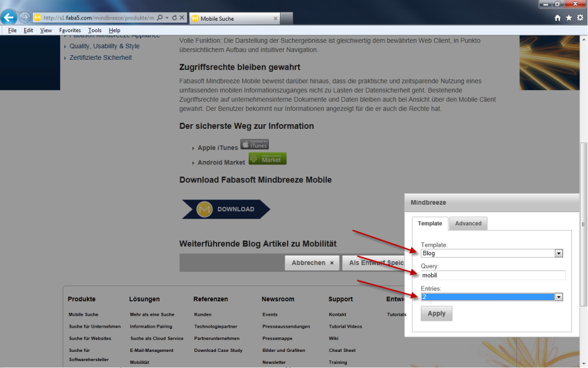Viewport: 588px width, 368px height.
Task: Open Cheat Sheet footer link
Action: click(342, 351)
